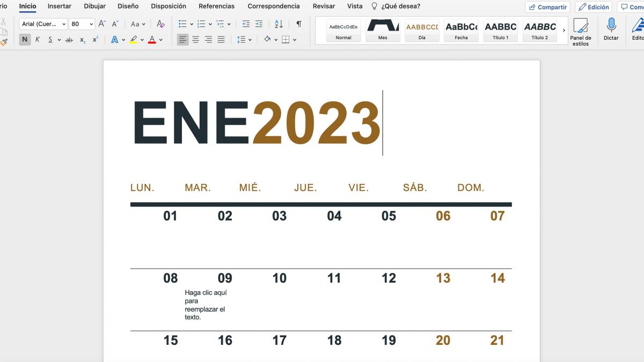This screenshot has width=644, height=362.
Task: Open the font name dropdown
Action: [42, 24]
